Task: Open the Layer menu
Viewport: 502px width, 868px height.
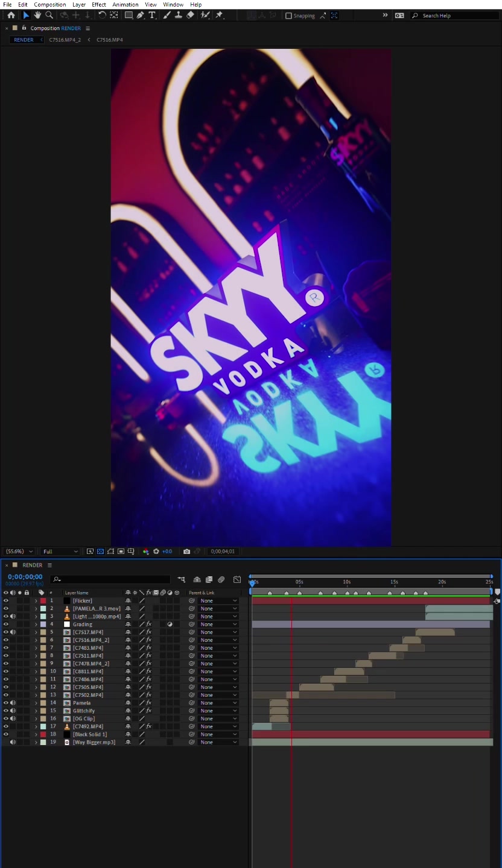Action: (x=79, y=4)
